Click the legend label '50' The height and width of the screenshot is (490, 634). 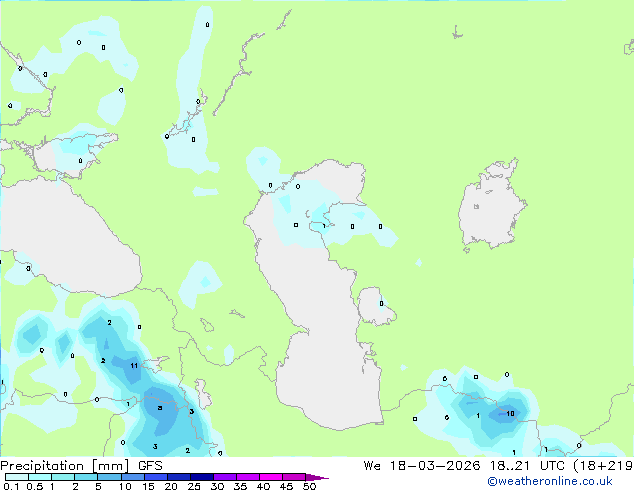[309, 486]
